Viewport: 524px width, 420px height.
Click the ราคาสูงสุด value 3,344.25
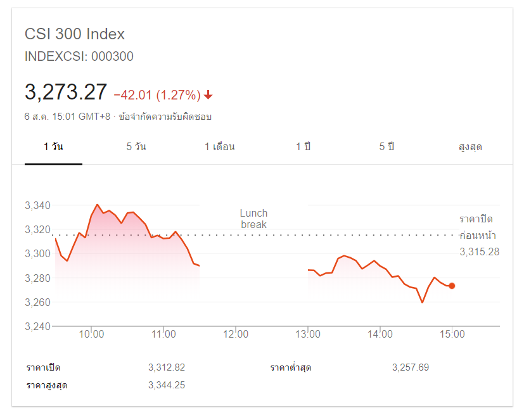166,385
